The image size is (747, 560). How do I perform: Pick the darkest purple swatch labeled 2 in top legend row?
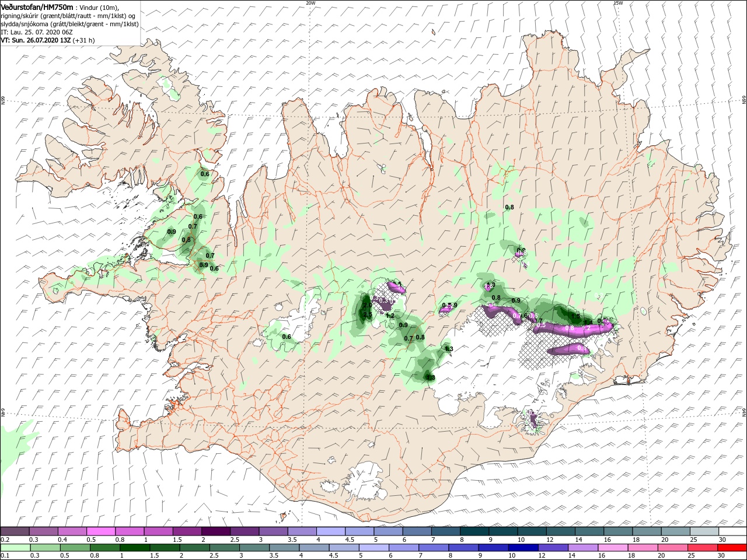[215, 531]
